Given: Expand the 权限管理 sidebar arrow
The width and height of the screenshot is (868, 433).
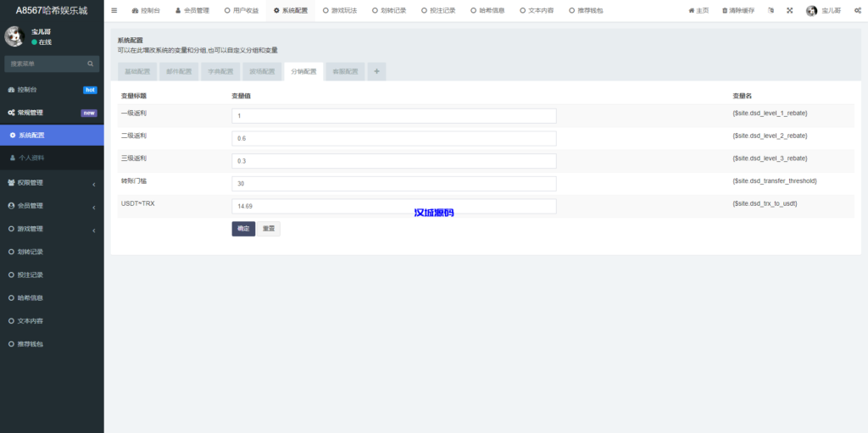Looking at the screenshot, I should (x=94, y=184).
